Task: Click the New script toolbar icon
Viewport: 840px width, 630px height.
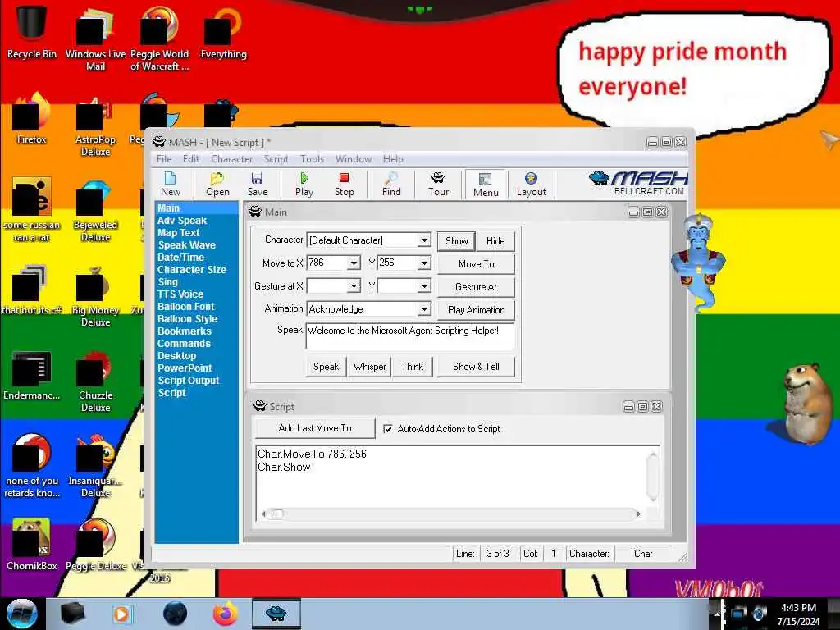Action: (171, 185)
